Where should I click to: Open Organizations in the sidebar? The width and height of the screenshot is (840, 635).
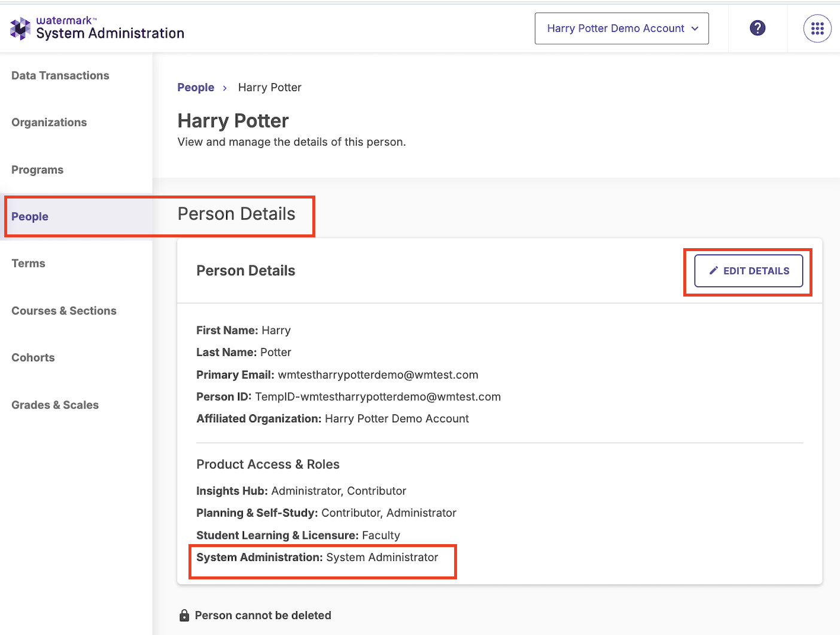tap(49, 122)
